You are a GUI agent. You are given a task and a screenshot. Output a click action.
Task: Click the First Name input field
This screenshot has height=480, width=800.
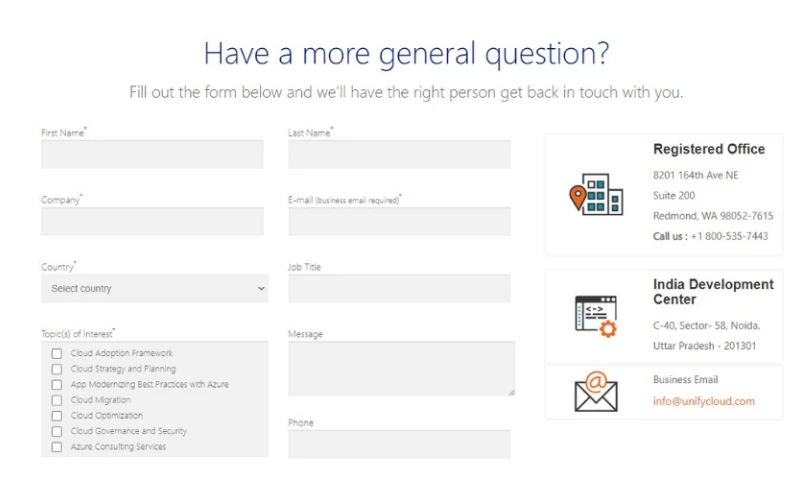[152, 154]
